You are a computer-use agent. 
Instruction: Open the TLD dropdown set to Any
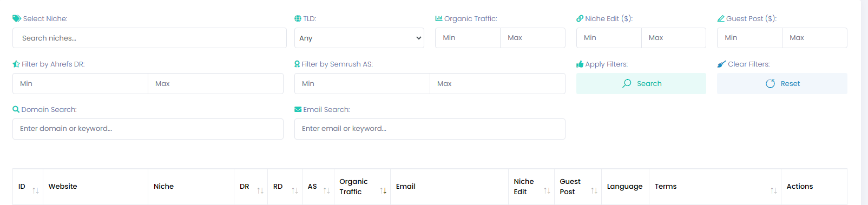[359, 38]
